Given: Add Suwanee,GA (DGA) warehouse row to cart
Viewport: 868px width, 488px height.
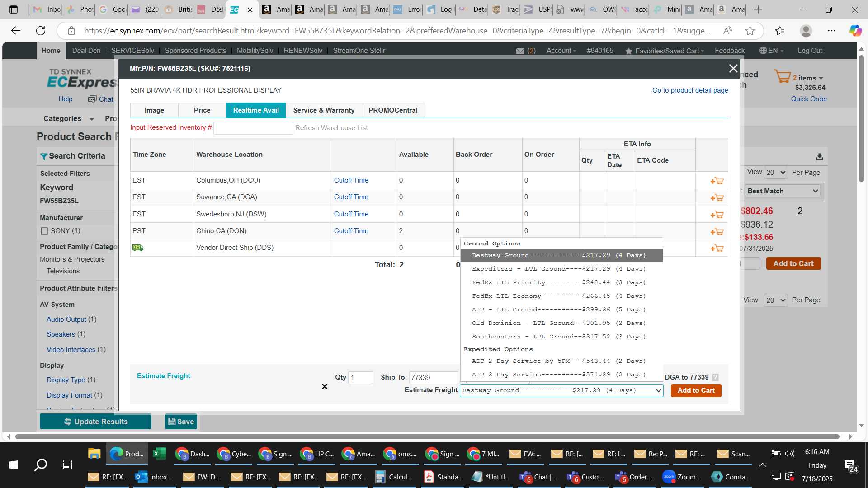Looking at the screenshot, I should tap(717, 197).
